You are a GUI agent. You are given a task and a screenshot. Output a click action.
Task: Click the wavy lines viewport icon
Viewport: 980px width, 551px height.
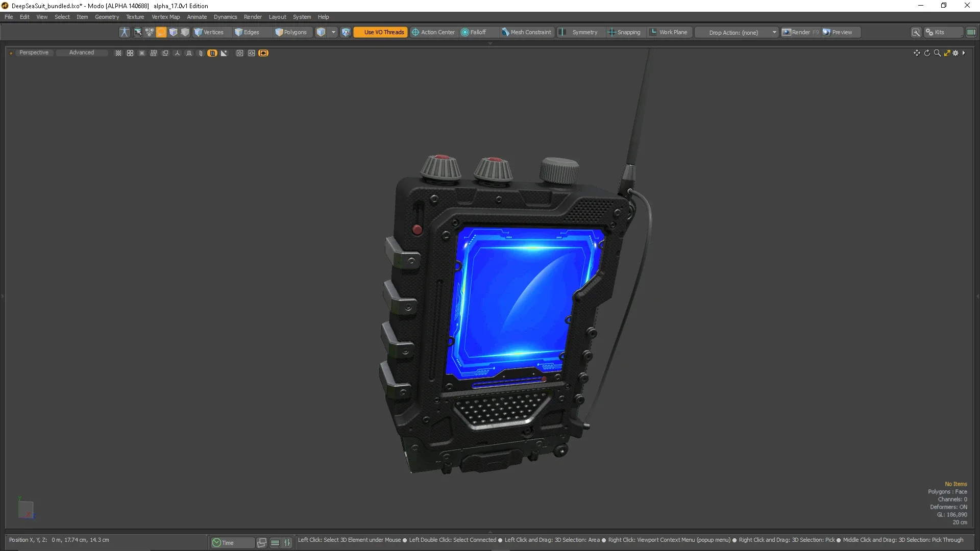coord(154,53)
